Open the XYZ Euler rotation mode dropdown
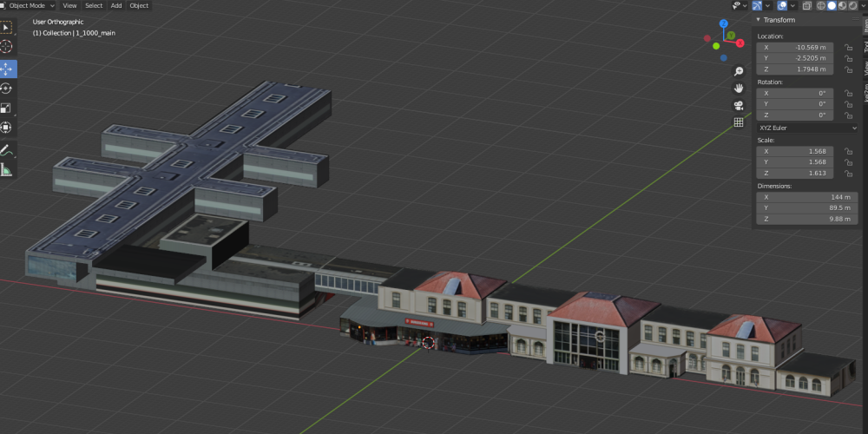This screenshot has height=434, width=868. 806,128
